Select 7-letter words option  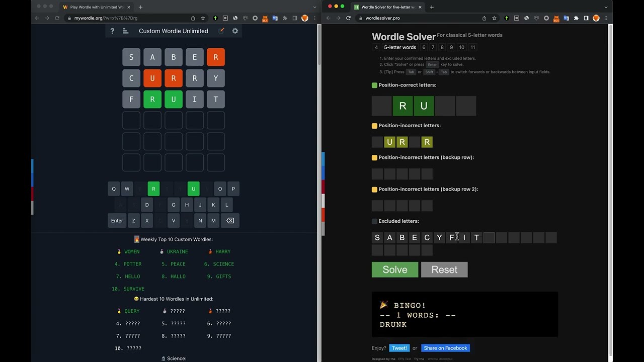coord(433,47)
